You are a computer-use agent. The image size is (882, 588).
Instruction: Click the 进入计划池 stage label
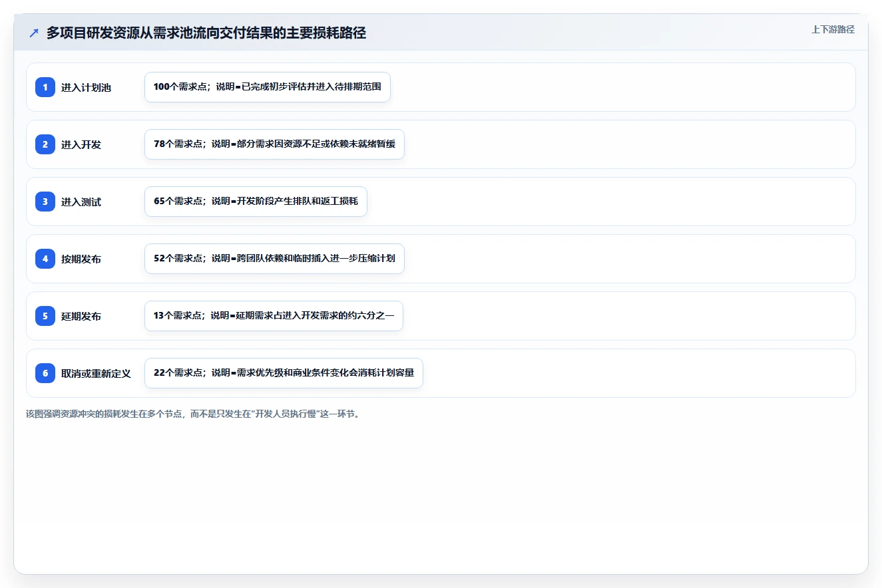click(x=86, y=88)
